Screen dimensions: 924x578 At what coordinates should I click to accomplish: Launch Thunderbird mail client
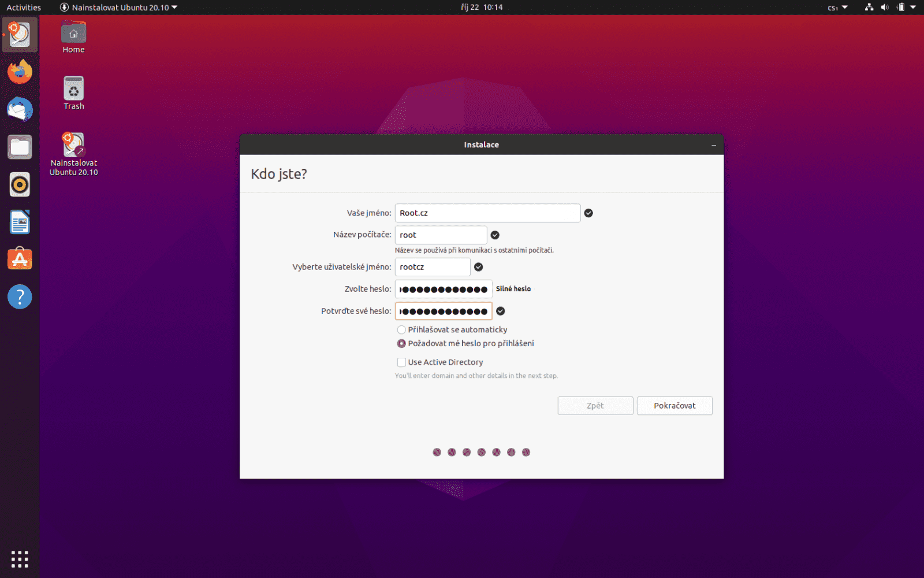[20, 109]
